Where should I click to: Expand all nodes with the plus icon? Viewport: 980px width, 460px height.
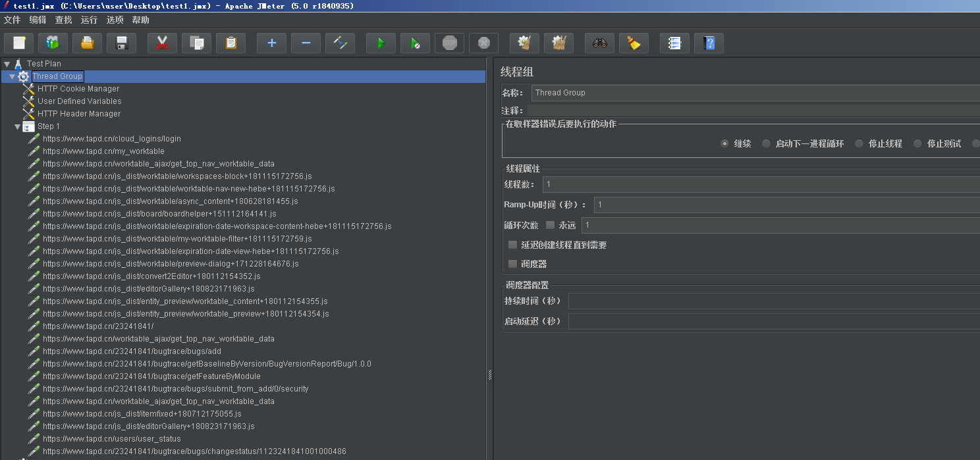coord(271,43)
